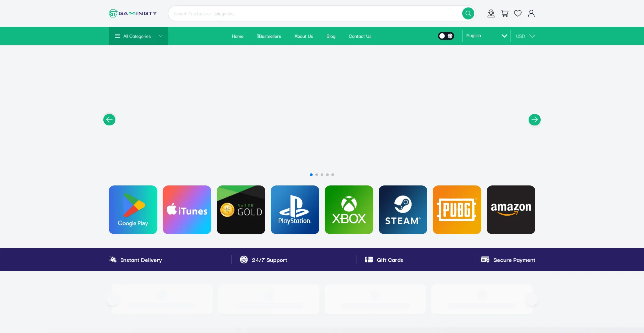Open the Blog link

point(331,36)
